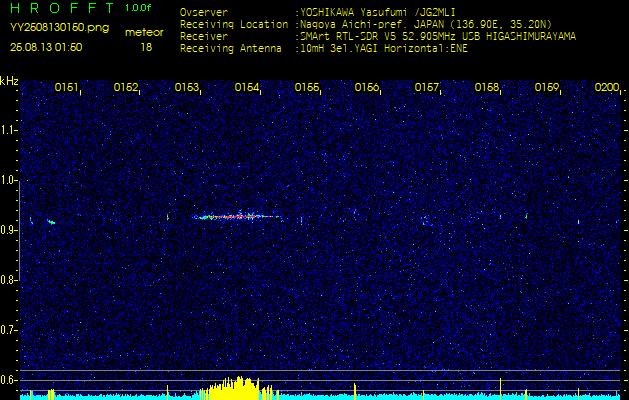Click the timestamp 25.08.13 01:50
The width and height of the screenshot is (629, 400).
pyautogui.click(x=46, y=47)
